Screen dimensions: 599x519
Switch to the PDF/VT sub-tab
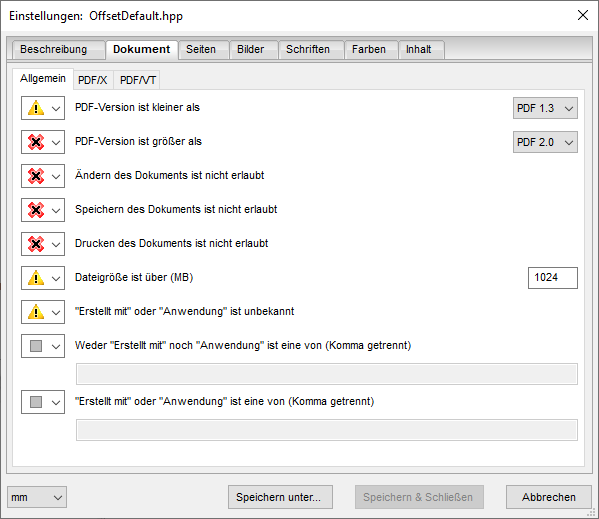[138, 80]
